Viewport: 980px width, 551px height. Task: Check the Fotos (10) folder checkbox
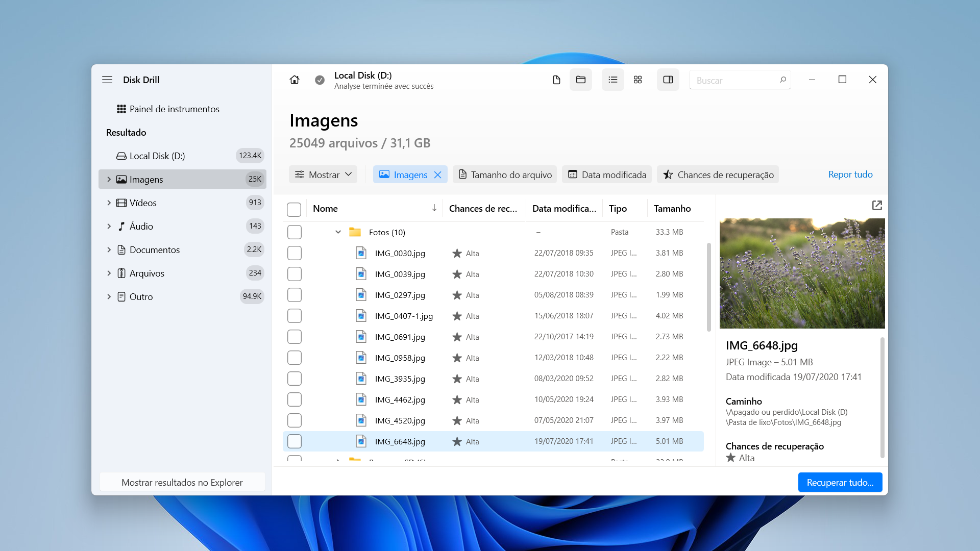tap(295, 232)
